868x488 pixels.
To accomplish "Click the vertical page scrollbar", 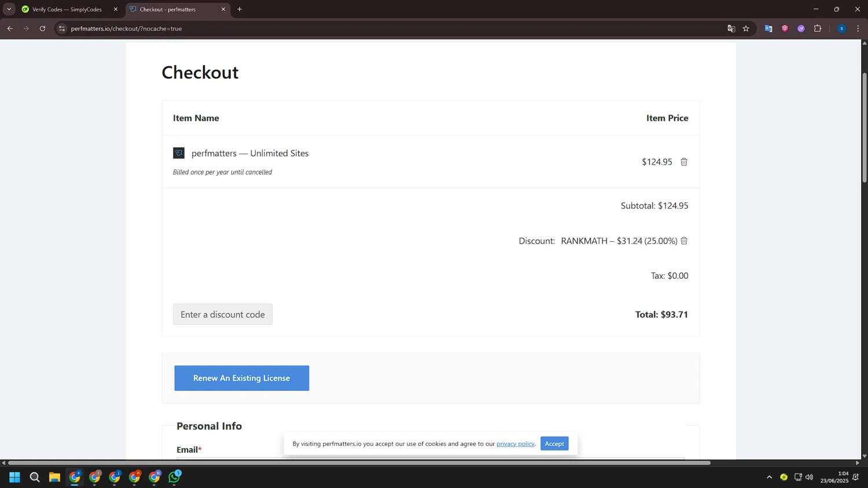I will (865, 128).
